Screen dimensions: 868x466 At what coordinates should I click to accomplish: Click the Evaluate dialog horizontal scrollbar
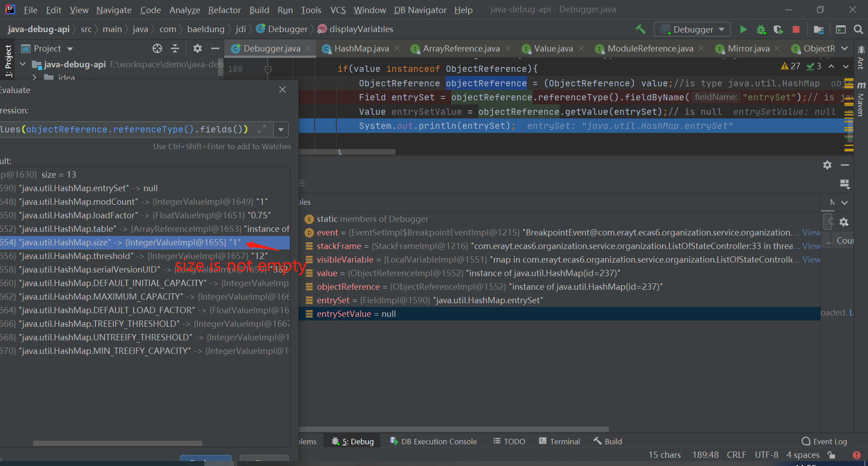click(118, 443)
